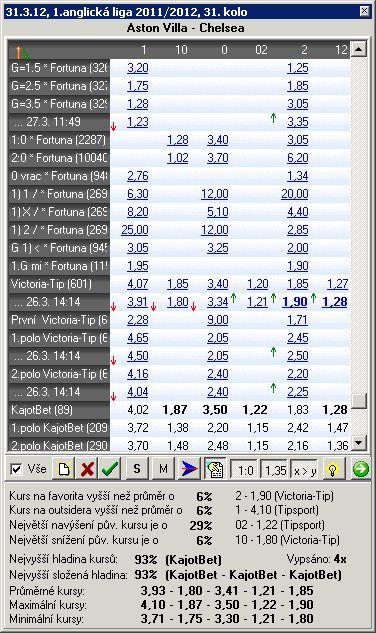This screenshot has height=633, width=376.
Task: Click the scrollbar up arrow
Action: click(x=359, y=49)
